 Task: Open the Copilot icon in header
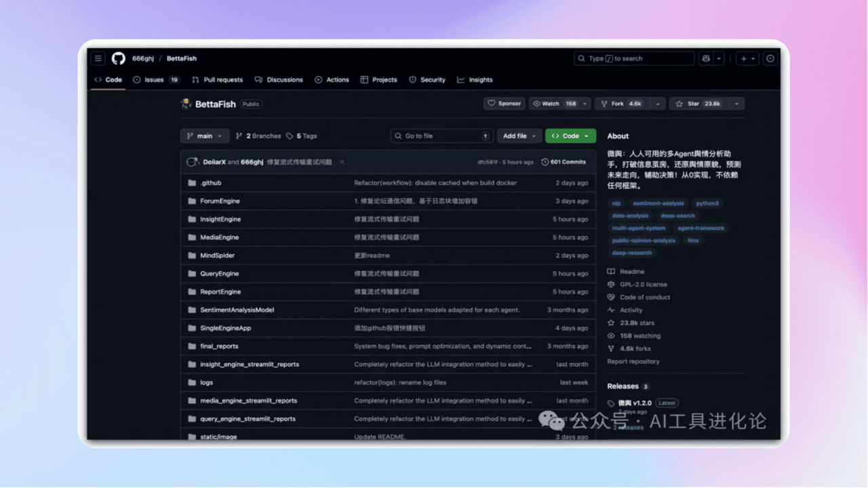(706, 59)
